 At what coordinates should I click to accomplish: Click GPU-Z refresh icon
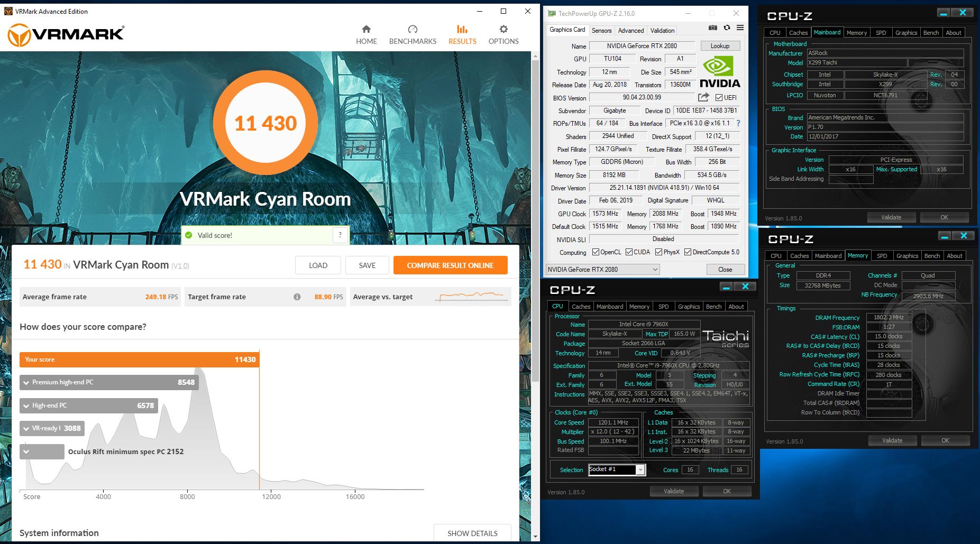click(x=727, y=28)
